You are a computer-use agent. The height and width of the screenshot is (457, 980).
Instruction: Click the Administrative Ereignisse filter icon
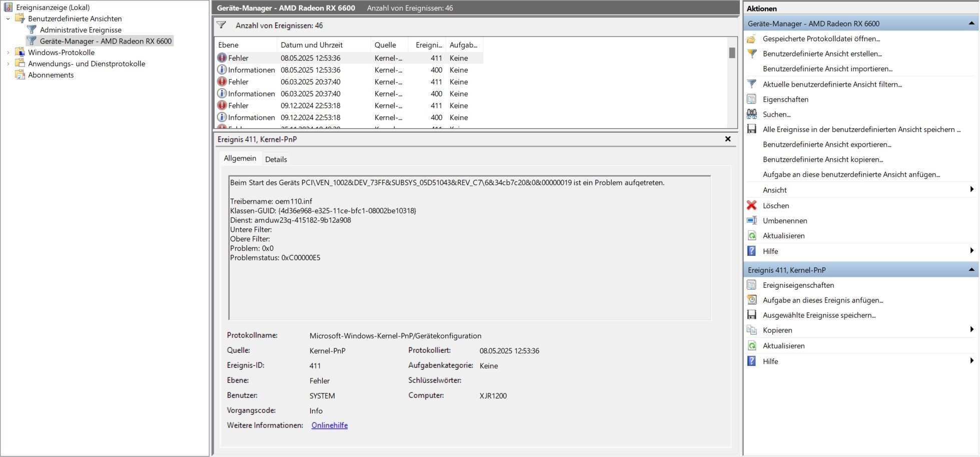(x=32, y=30)
